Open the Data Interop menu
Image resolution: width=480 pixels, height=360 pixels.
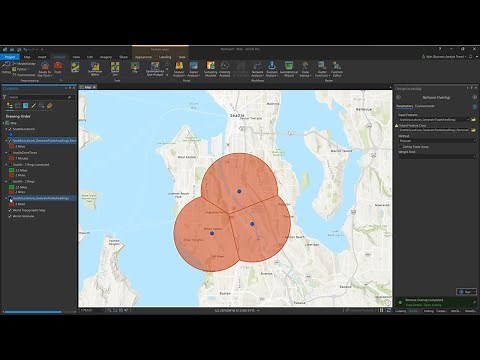305,69
